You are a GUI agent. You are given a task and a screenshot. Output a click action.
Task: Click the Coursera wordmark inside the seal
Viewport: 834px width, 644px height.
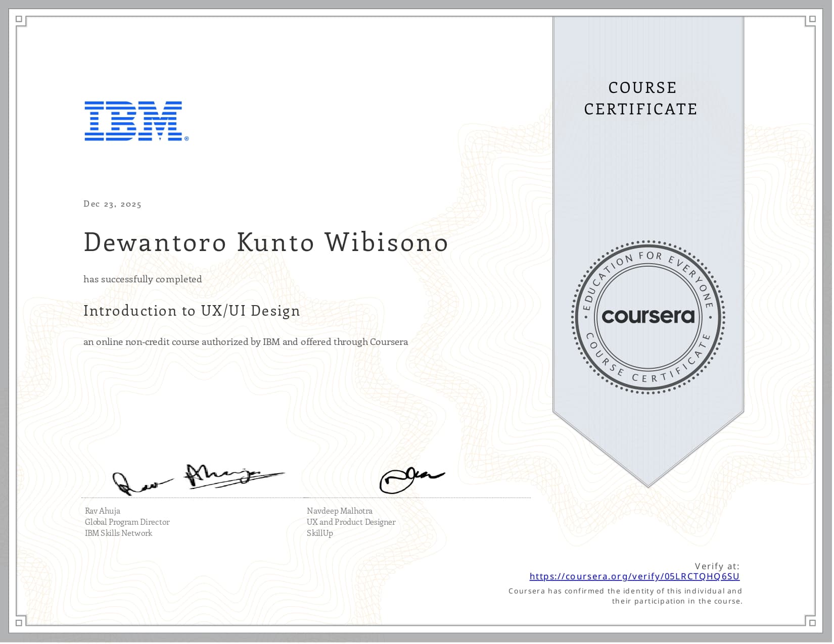[x=648, y=316]
